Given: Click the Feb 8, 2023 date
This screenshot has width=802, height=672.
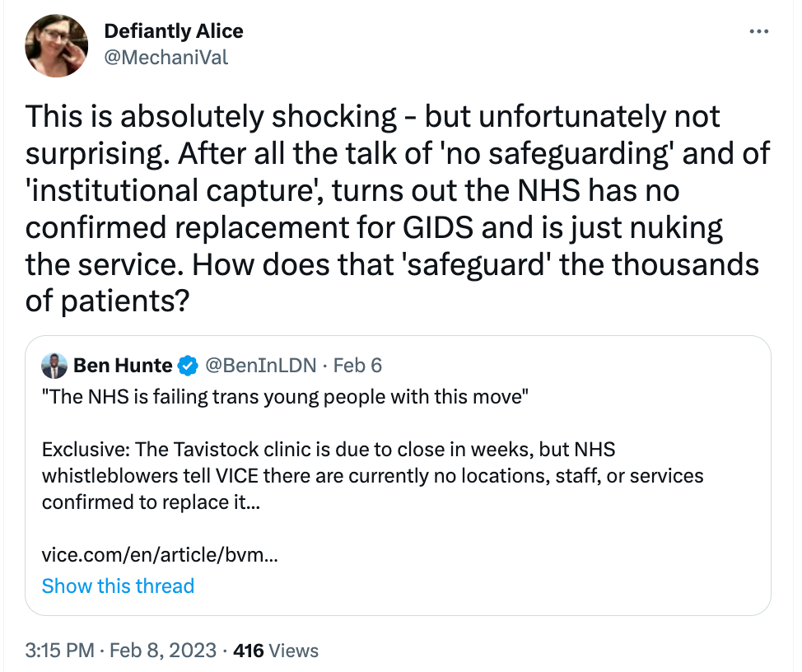Looking at the screenshot, I should tap(161, 651).
